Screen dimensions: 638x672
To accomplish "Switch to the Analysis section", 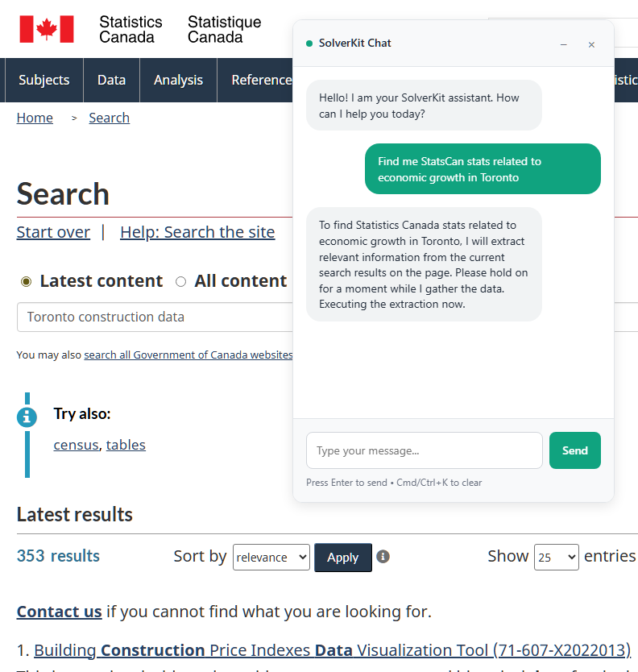I will coord(178,80).
